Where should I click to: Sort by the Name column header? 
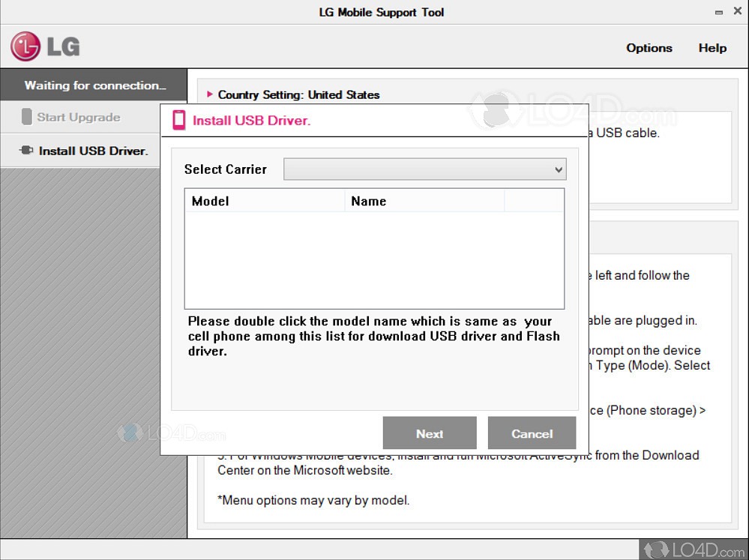pyautogui.click(x=424, y=201)
